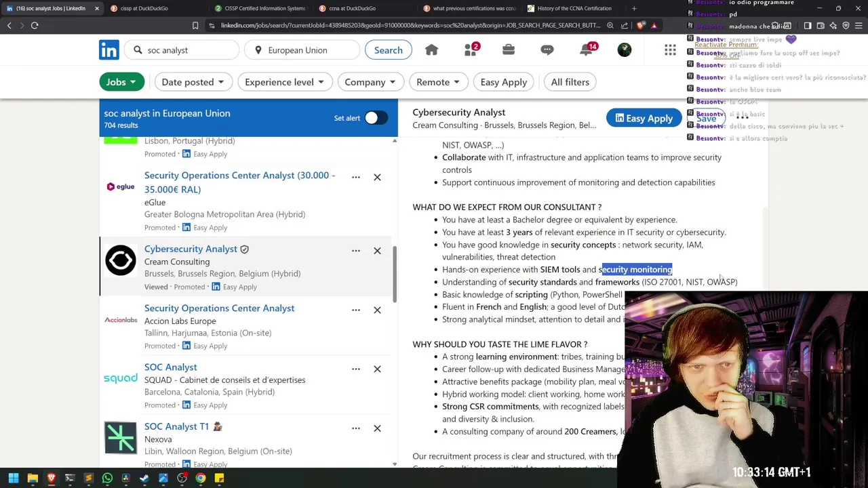The width and height of the screenshot is (868, 488).
Task: Click Easy Apply for Cybersecurity Analyst
Action: tap(644, 119)
